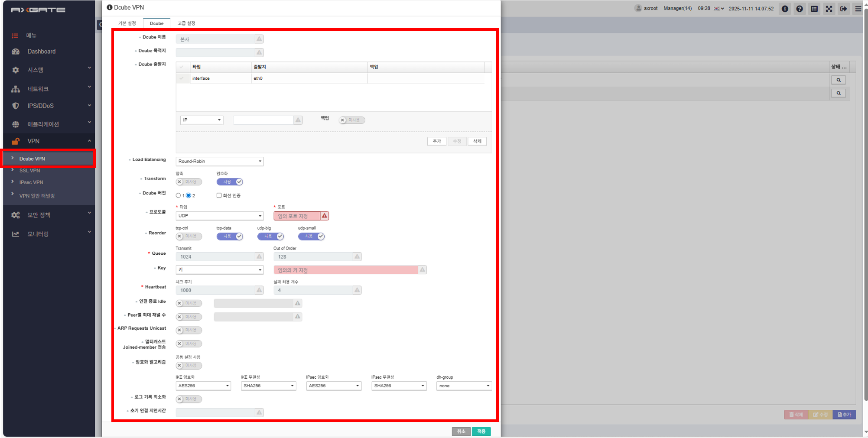Click the axroot user avatar icon
The width and height of the screenshot is (868, 438).
point(638,8)
